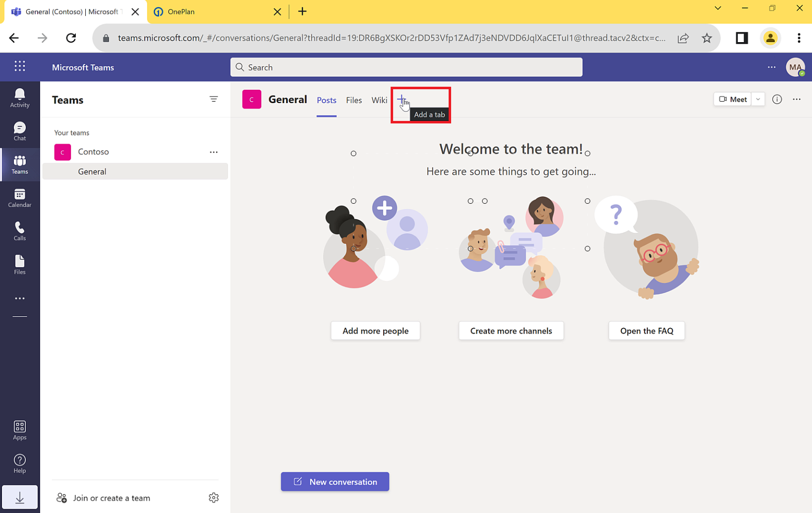812x513 pixels.
Task: Select the Teams icon in the left rail
Action: 20,165
